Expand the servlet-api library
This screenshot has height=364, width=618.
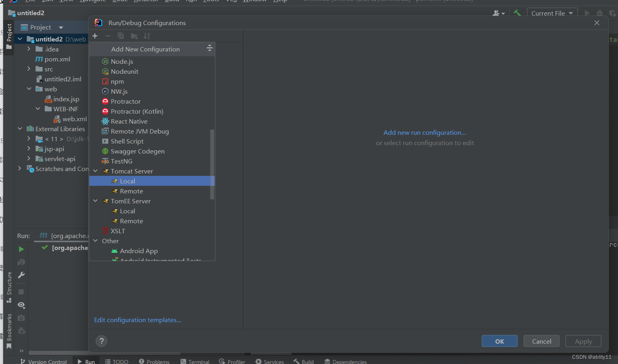pos(29,158)
